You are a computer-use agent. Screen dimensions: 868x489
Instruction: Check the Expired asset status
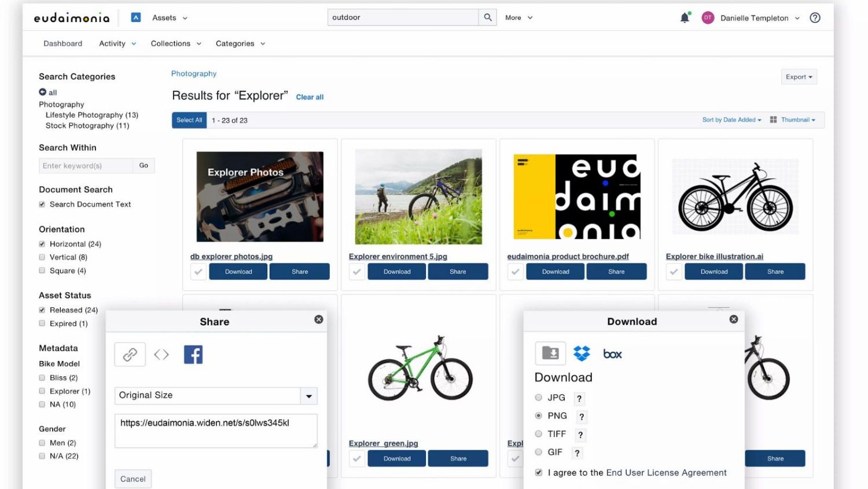pyautogui.click(x=42, y=323)
